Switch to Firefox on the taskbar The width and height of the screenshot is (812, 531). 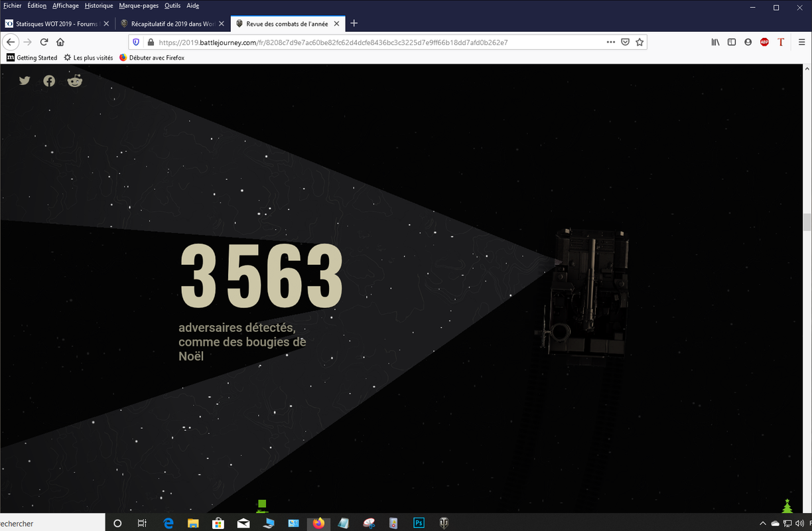(x=318, y=523)
